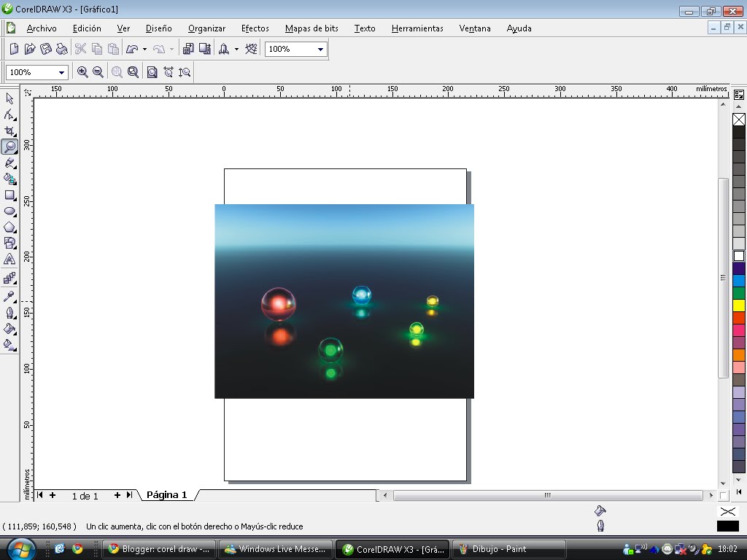
Task: Open the Fill tool
Action: 9,329
